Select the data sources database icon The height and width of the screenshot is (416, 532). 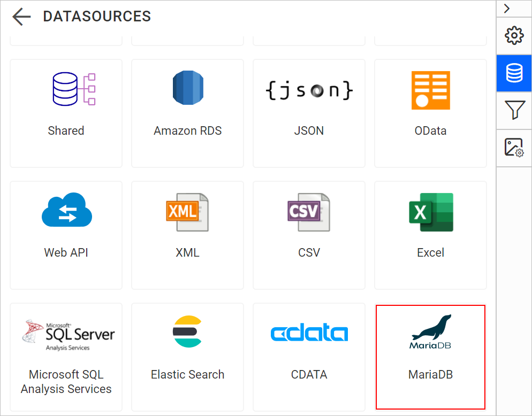[x=514, y=73]
